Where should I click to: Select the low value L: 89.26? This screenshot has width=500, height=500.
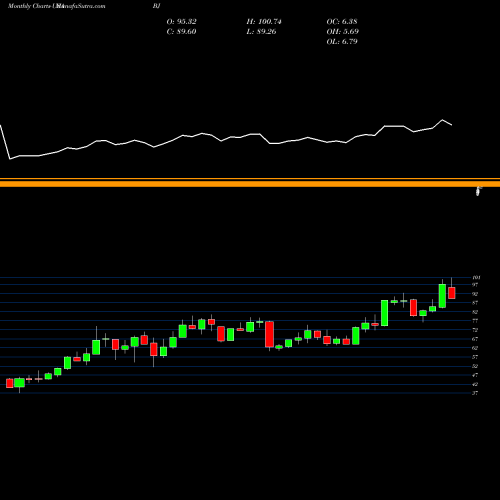[261, 32]
